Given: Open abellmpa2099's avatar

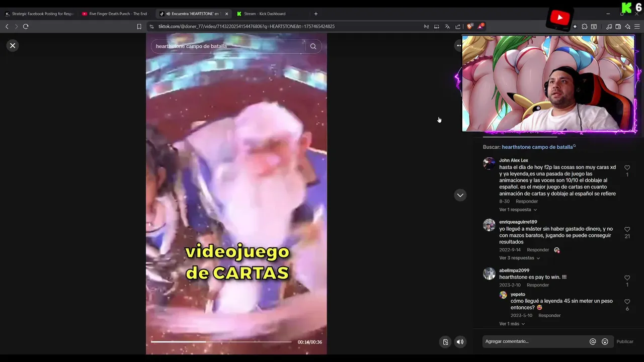Looking at the screenshot, I should [x=489, y=274].
